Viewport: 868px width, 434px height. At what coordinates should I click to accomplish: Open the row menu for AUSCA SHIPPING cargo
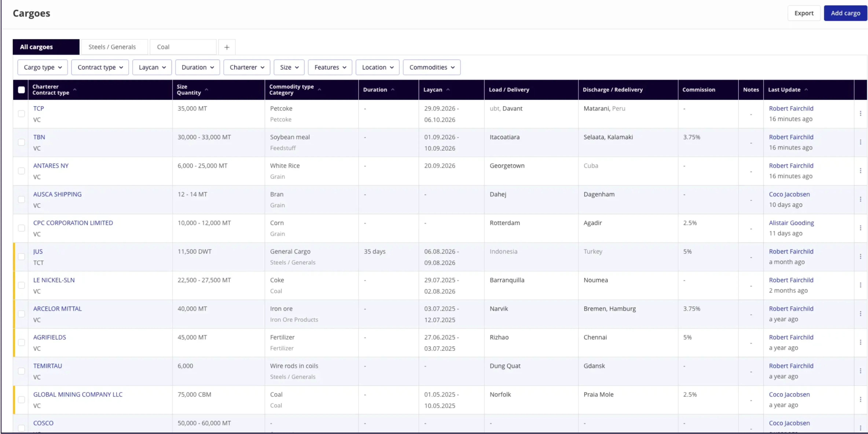[860, 199]
